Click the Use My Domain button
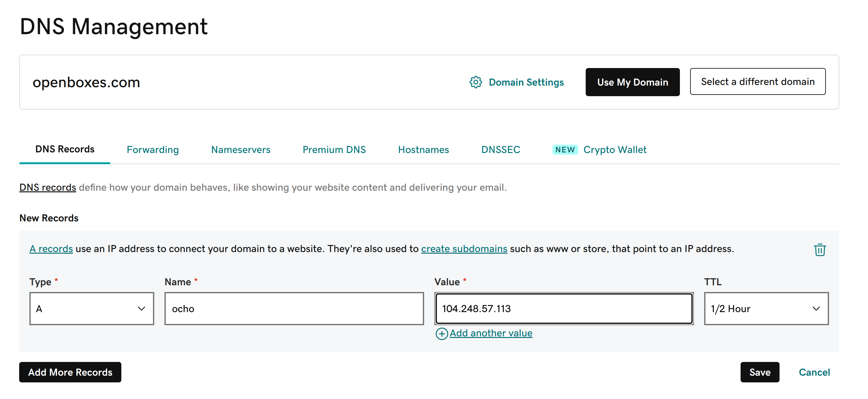868x399 pixels. pyautogui.click(x=632, y=82)
